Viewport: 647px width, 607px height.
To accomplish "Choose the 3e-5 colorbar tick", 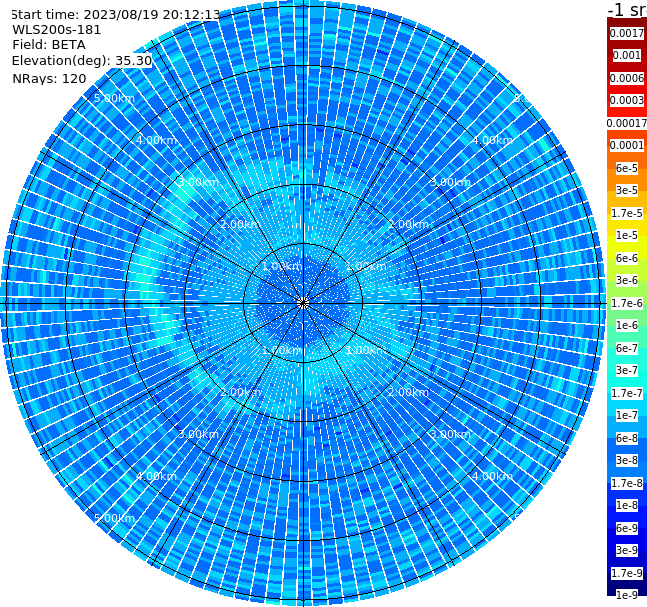I will coord(627,190).
